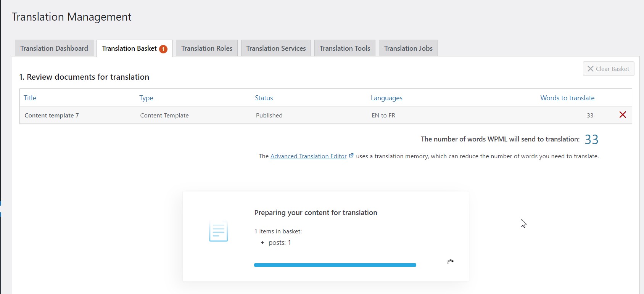Sort by Status column header
This screenshot has height=294, width=644.
(x=264, y=98)
